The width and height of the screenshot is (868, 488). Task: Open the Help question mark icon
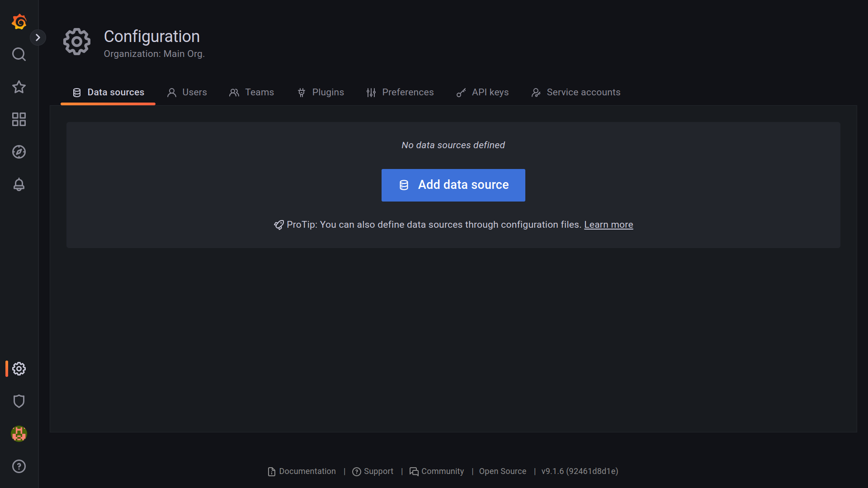[19, 466]
